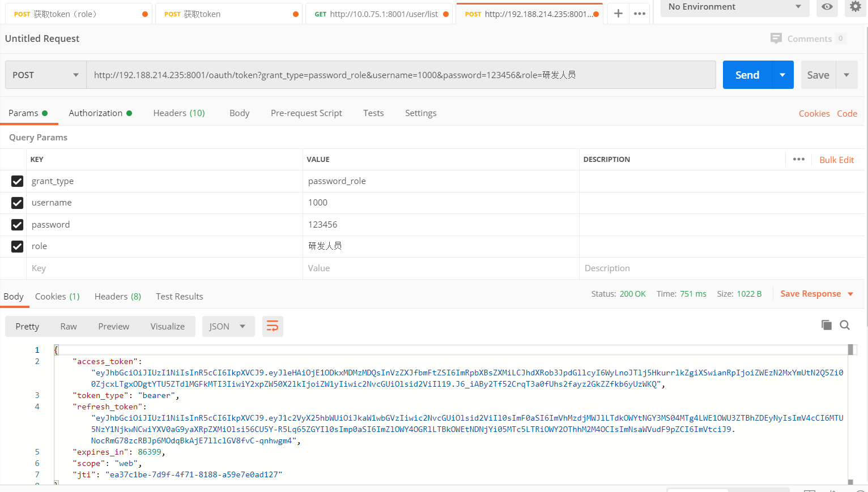Edit the role value 研发人员
The image size is (868, 492).
point(441,246)
